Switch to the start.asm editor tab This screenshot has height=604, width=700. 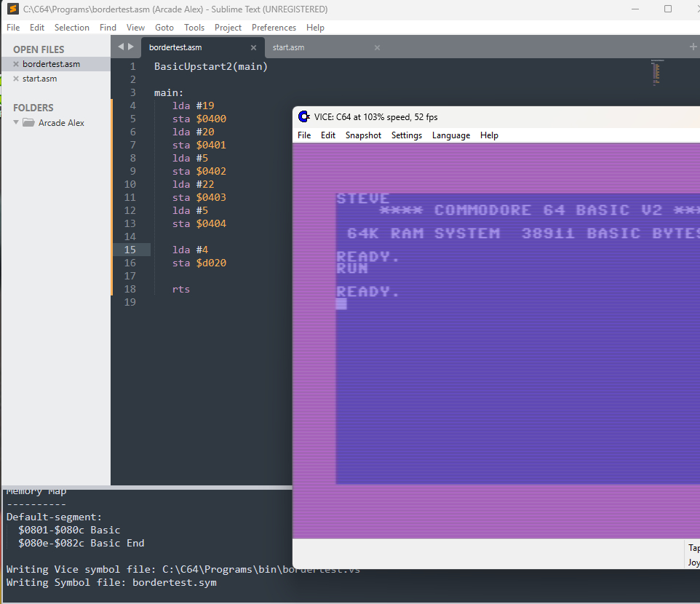(288, 48)
